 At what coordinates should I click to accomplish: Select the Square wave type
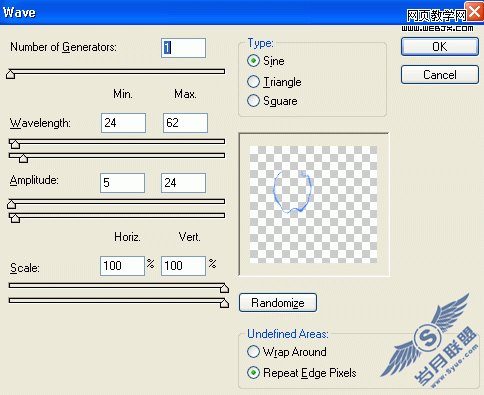pyautogui.click(x=253, y=101)
